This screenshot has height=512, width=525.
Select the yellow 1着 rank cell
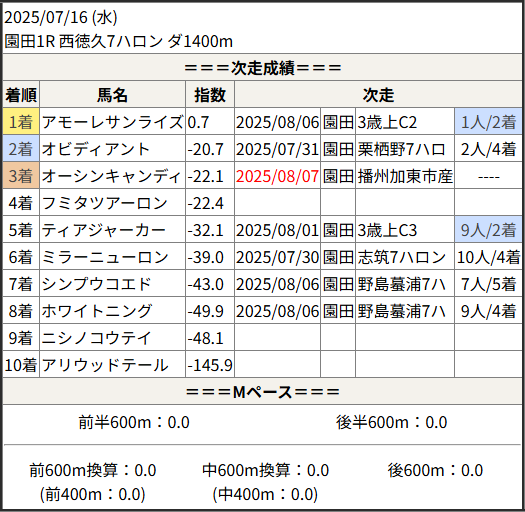point(21,122)
